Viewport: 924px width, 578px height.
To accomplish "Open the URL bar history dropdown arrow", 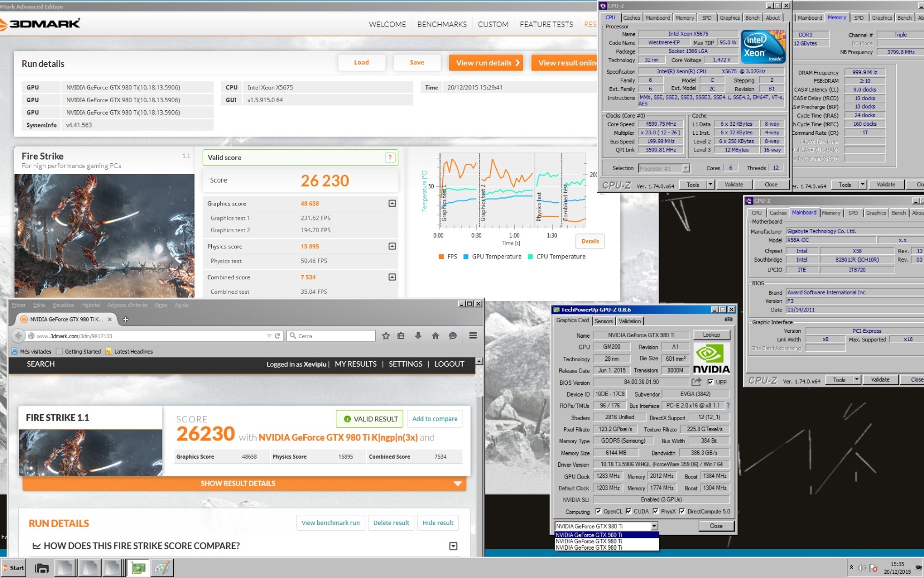I will coord(269,336).
